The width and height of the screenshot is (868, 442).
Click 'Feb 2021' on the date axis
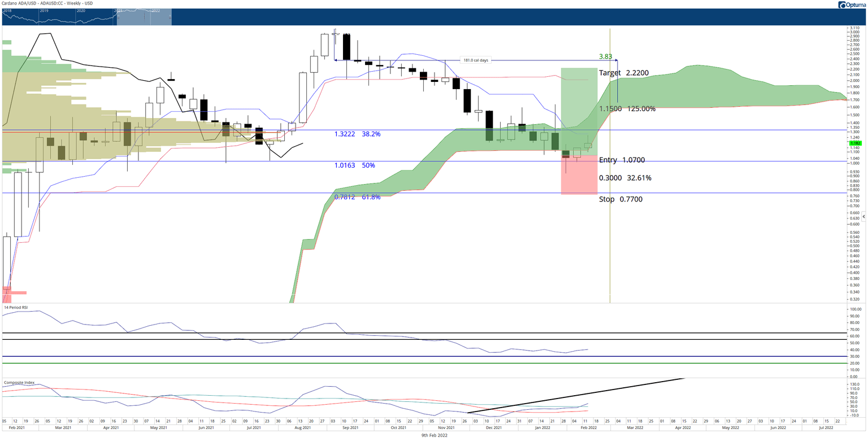click(18, 428)
